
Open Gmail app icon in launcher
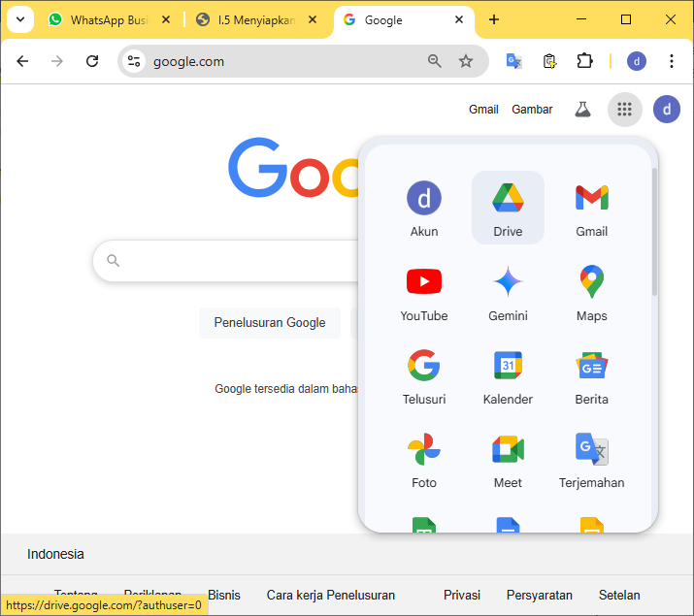[x=591, y=207]
